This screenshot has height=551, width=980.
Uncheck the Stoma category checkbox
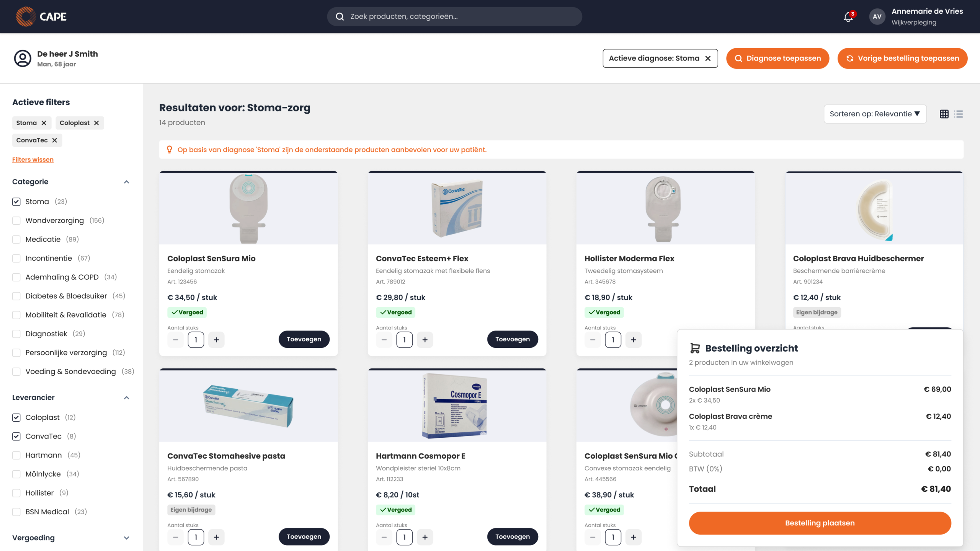[x=16, y=202]
